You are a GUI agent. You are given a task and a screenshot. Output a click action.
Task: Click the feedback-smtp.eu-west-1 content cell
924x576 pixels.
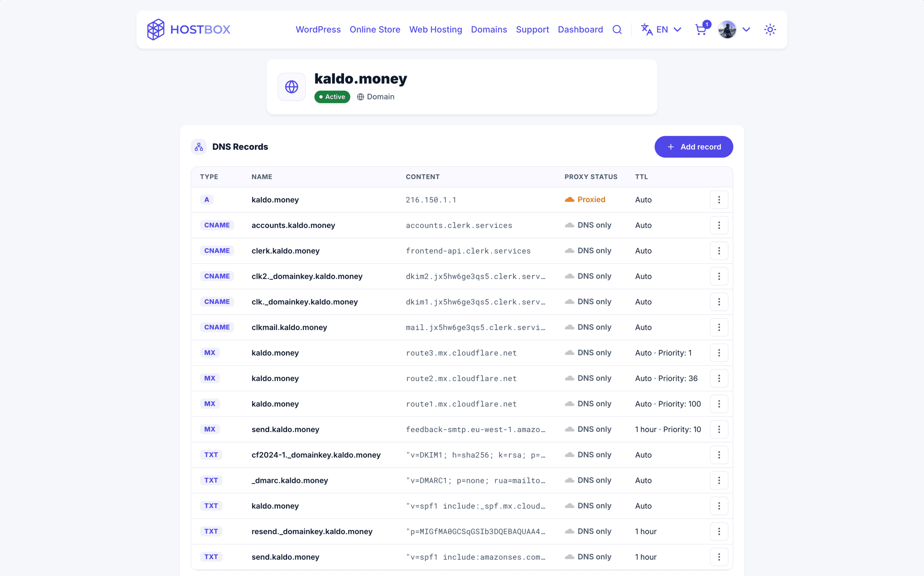click(475, 429)
